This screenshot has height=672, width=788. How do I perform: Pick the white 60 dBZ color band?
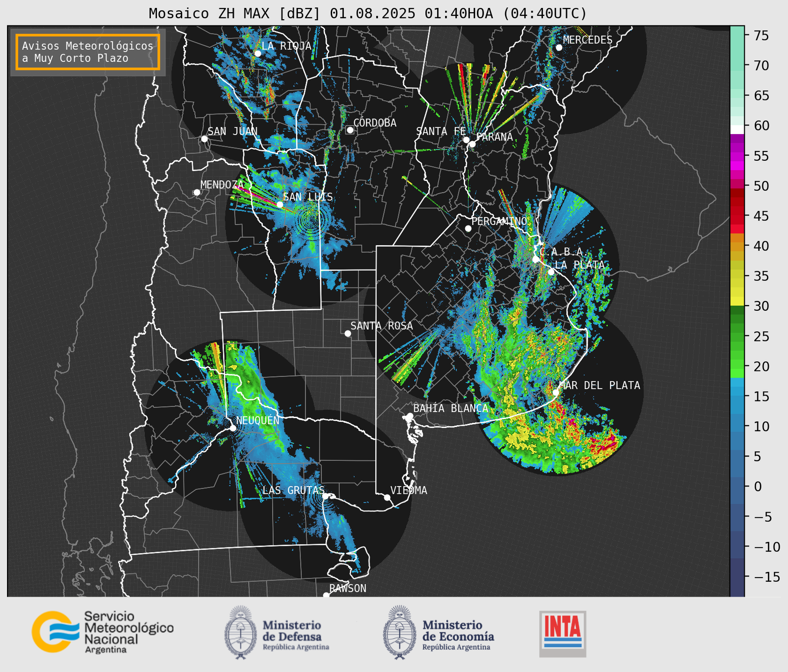tap(737, 129)
